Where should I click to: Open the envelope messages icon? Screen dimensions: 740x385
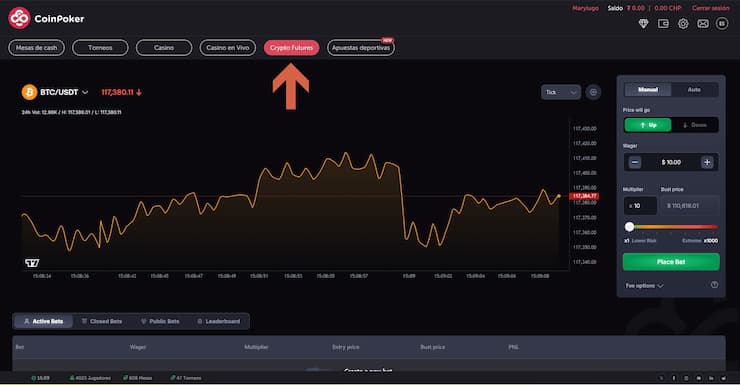click(703, 24)
